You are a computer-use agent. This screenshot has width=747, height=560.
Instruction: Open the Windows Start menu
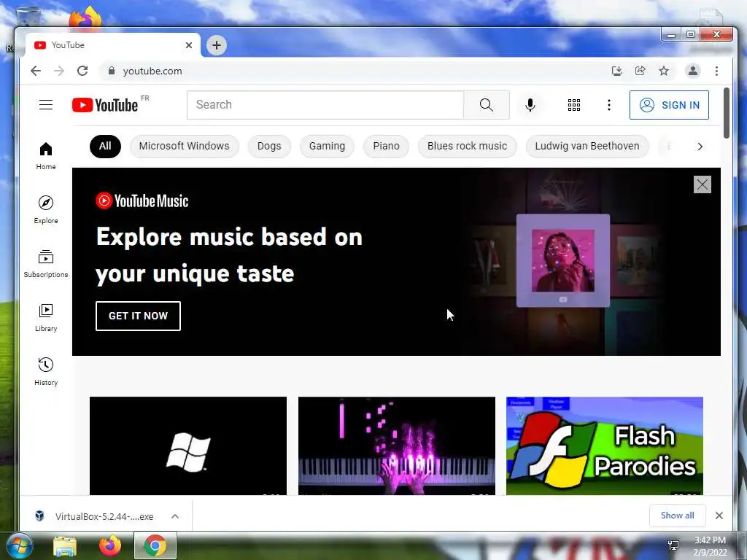pos(20,545)
